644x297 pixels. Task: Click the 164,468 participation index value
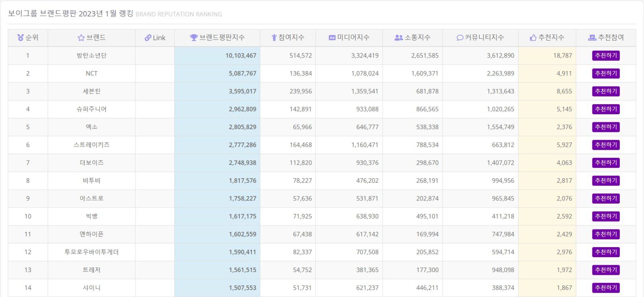(x=301, y=145)
